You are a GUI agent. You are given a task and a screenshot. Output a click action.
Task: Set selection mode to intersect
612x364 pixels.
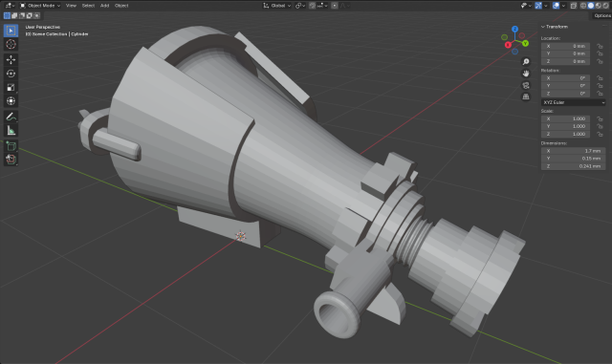tap(36, 15)
